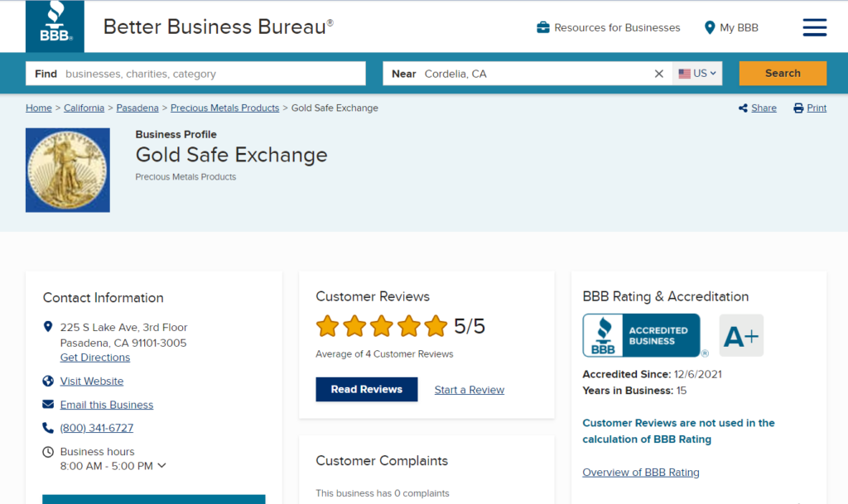Click the BBB Accredited Business seal
Viewport: 848px width, 504px height.
pyautogui.click(x=642, y=335)
